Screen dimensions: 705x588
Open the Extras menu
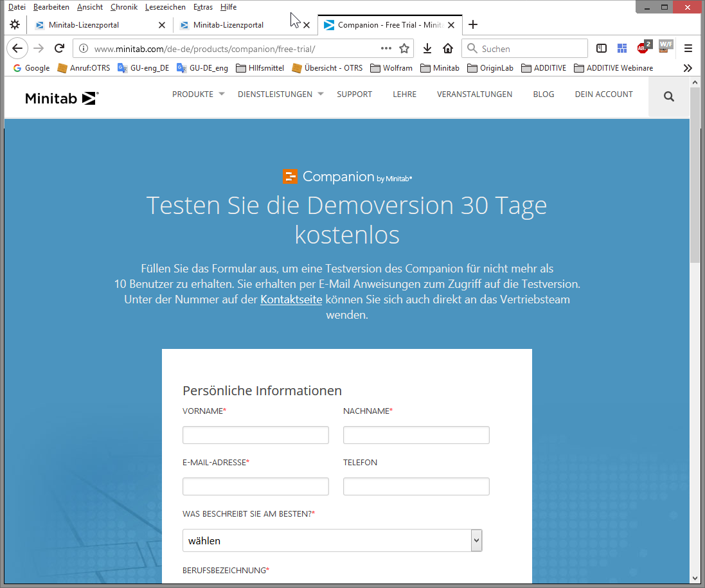(203, 6)
